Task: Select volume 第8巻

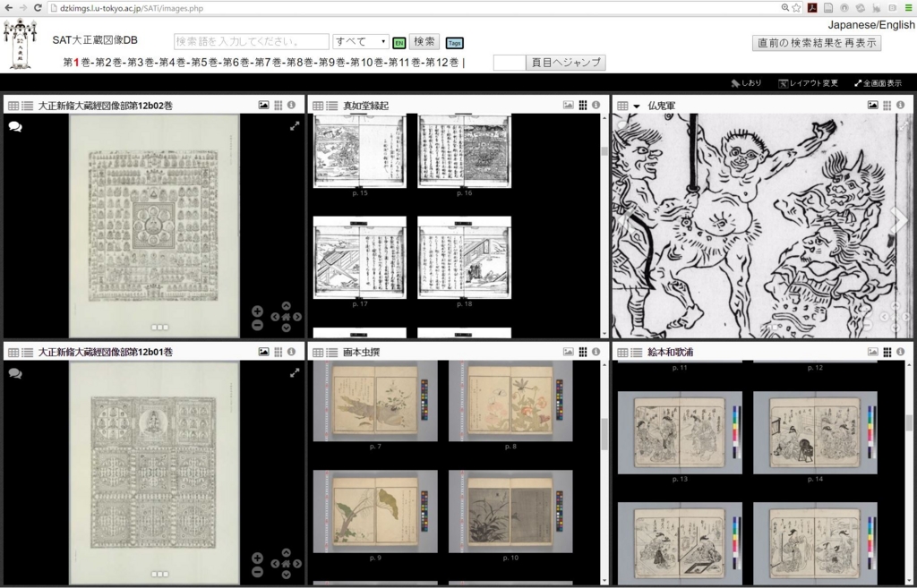Action: click(299, 63)
